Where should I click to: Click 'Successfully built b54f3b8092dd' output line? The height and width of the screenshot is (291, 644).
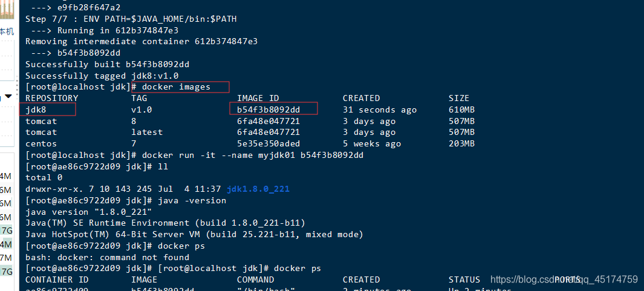tap(107, 65)
